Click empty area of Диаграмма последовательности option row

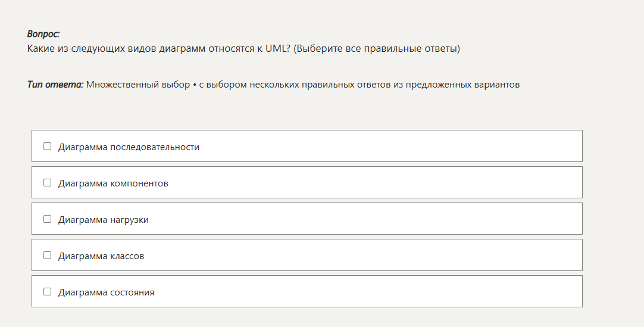coord(387,146)
